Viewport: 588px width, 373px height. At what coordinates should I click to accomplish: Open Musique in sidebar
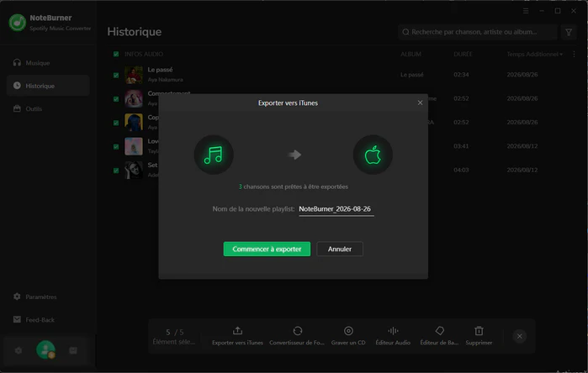[48, 63]
